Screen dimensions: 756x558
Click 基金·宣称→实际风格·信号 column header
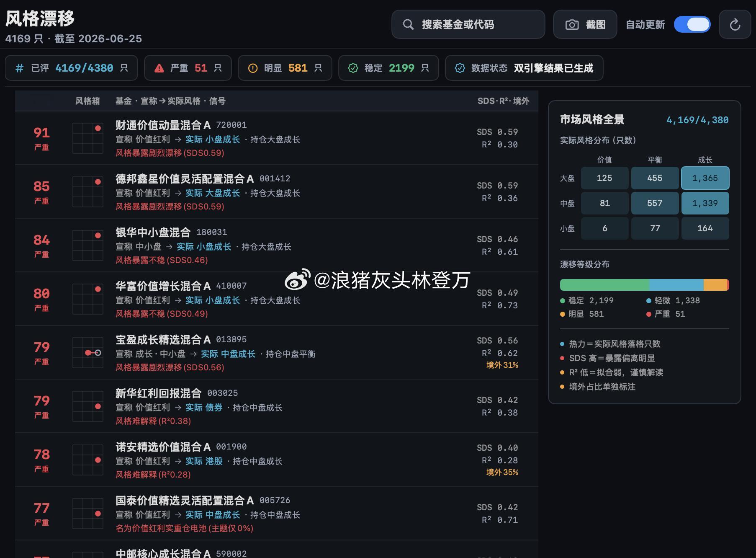[170, 101]
